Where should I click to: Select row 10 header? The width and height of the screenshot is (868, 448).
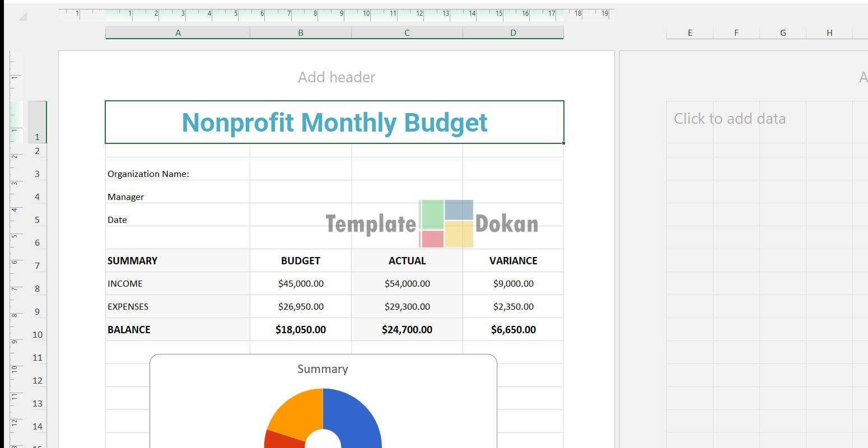point(37,334)
